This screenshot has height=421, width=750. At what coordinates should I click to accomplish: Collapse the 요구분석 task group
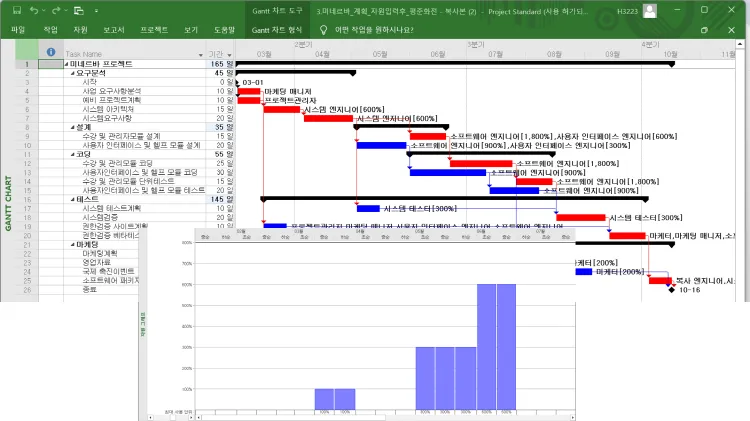[x=73, y=73]
